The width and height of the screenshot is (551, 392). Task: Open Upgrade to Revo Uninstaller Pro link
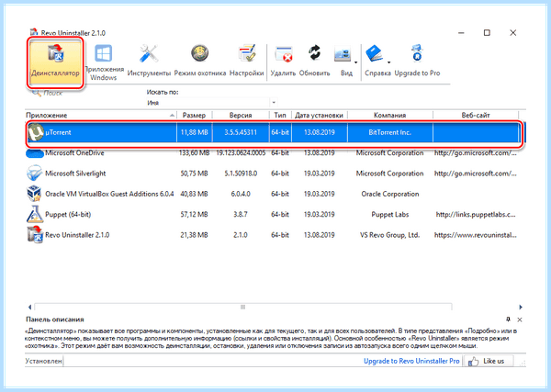[x=411, y=361]
